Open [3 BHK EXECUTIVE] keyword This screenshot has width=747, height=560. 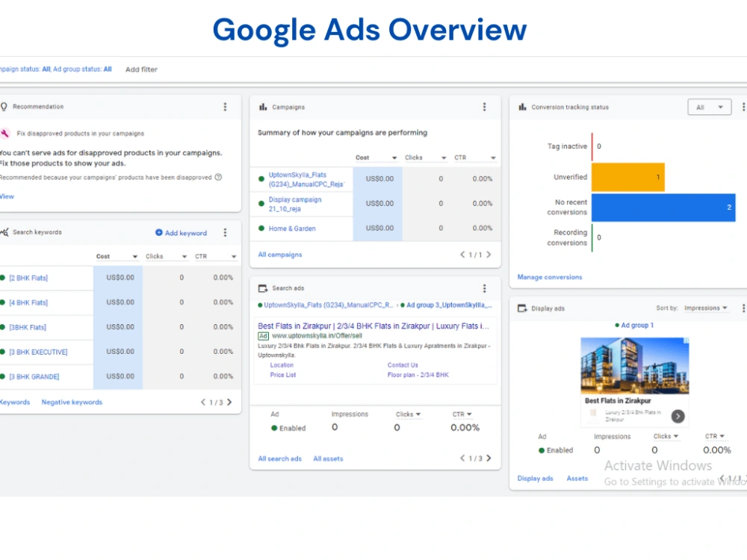click(x=38, y=352)
